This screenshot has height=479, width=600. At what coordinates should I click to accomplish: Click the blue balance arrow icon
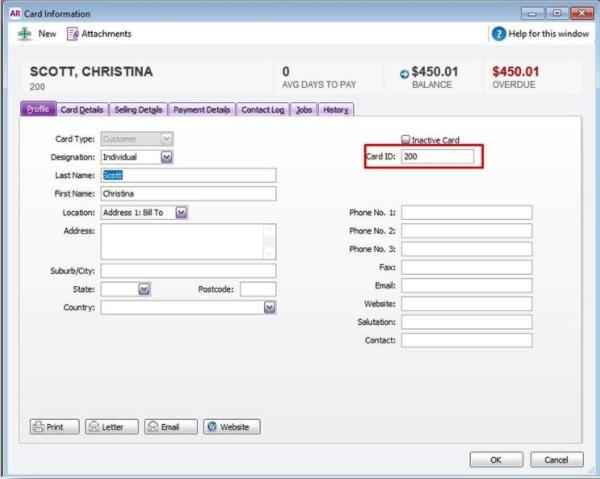coord(404,73)
